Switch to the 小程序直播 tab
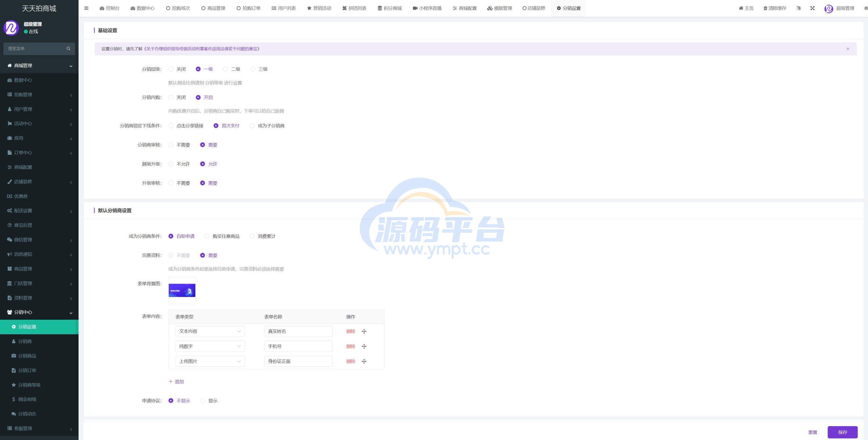 pyautogui.click(x=427, y=8)
